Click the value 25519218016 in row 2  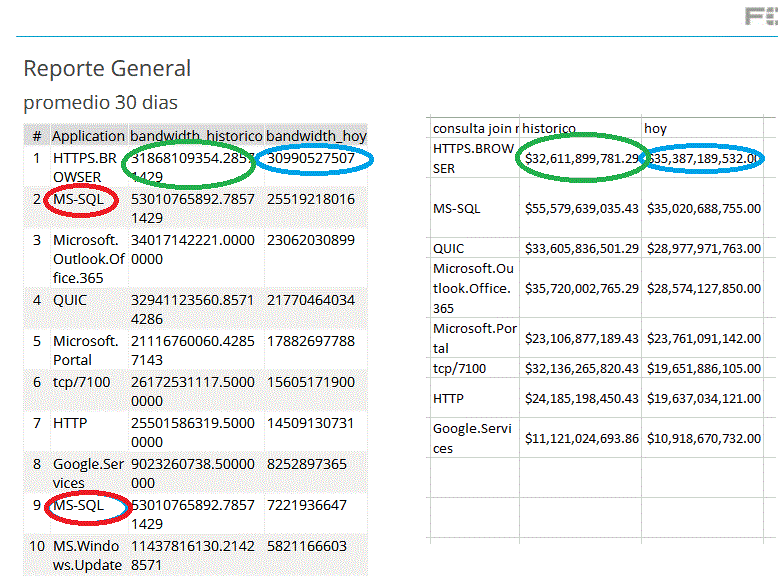(x=311, y=199)
